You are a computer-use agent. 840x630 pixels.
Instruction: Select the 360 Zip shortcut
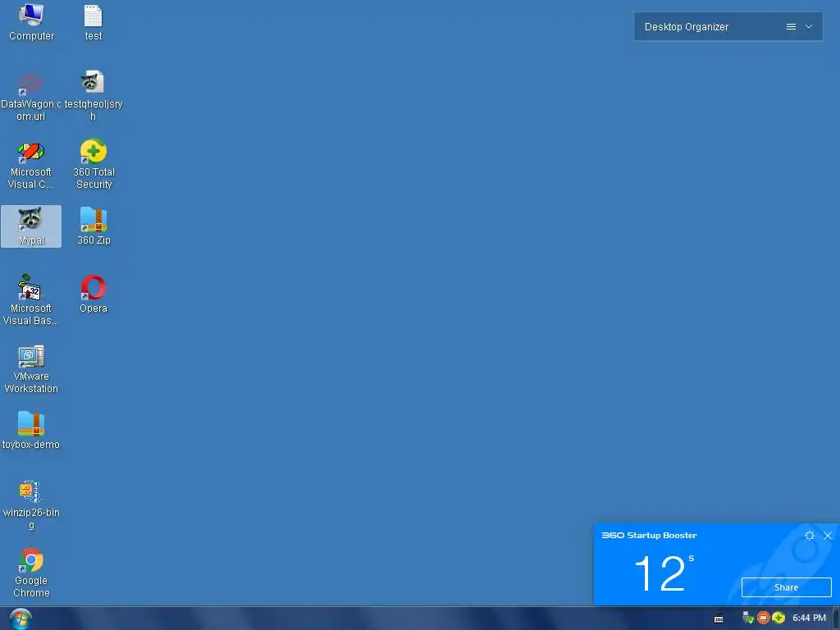click(x=94, y=226)
